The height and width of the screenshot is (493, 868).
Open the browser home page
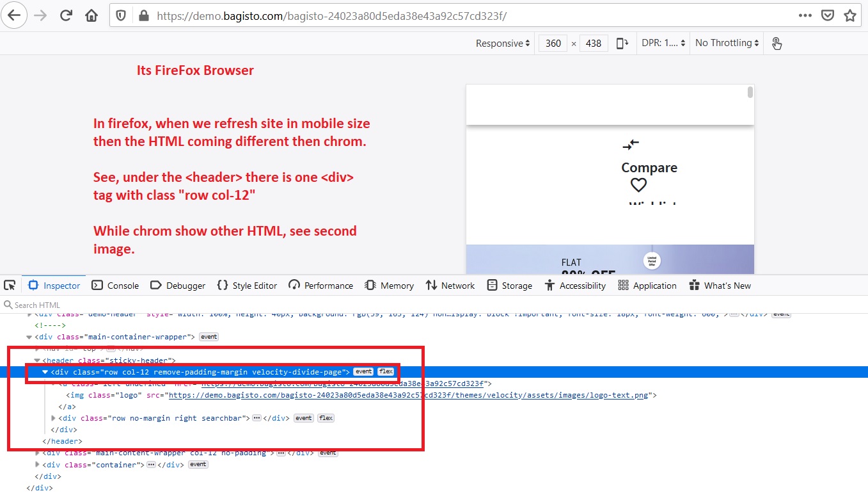pyautogui.click(x=91, y=15)
